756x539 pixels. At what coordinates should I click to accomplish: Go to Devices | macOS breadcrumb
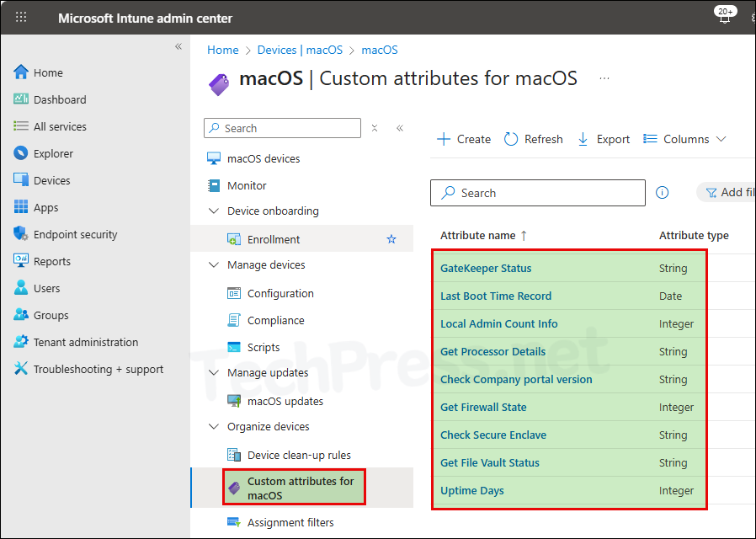pyautogui.click(x=300, y=50)
